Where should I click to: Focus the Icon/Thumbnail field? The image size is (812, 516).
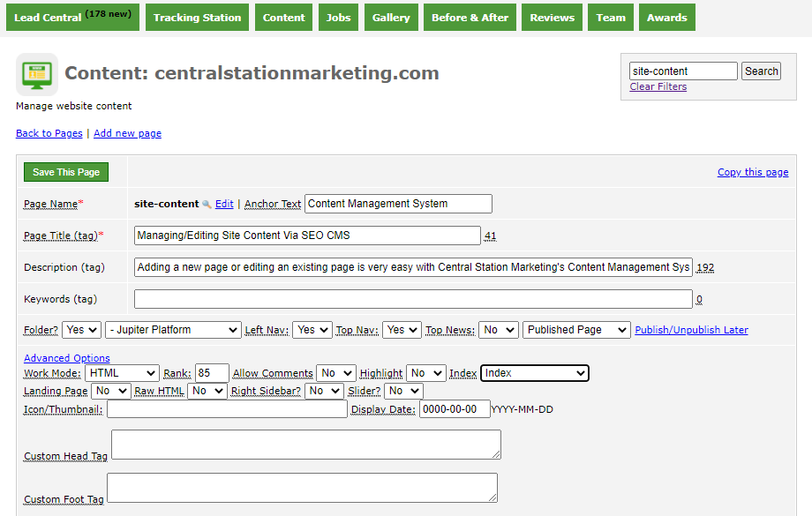(x=227, y=409)
